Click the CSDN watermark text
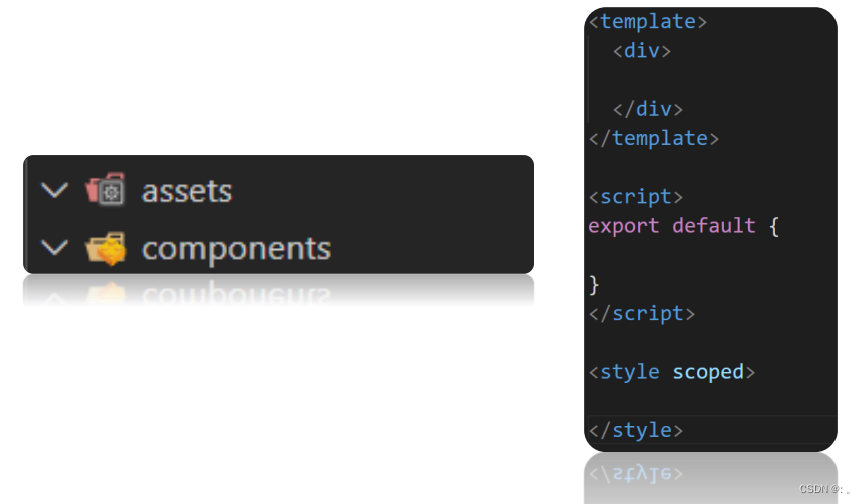865x504 pixels. (820, 489)
